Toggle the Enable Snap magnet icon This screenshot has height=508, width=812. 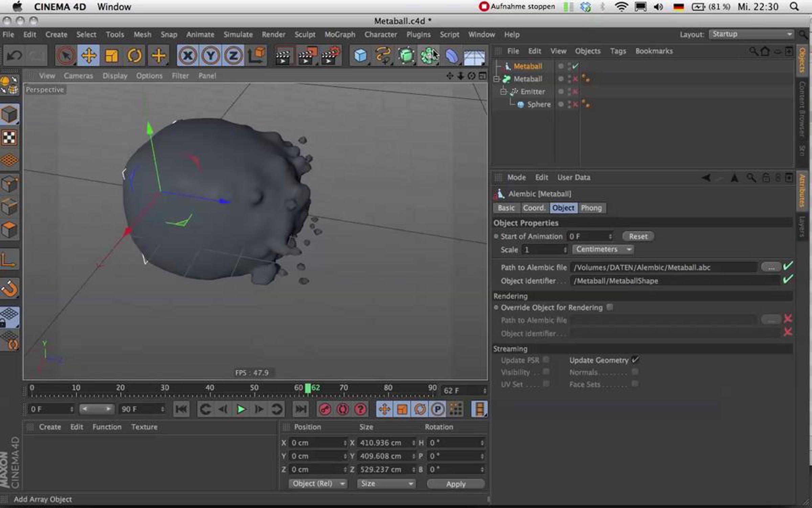pos(9,289)
